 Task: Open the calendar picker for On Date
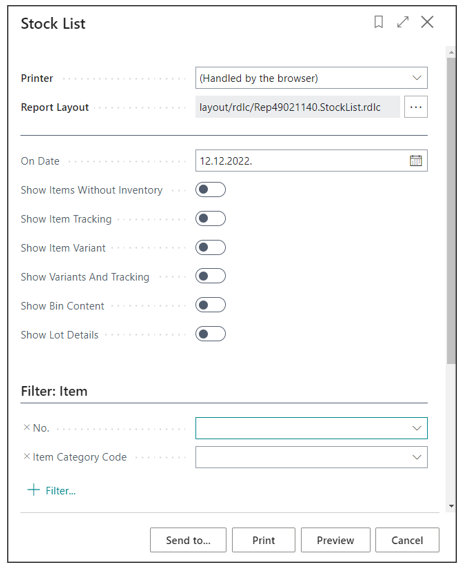(416, 161)
